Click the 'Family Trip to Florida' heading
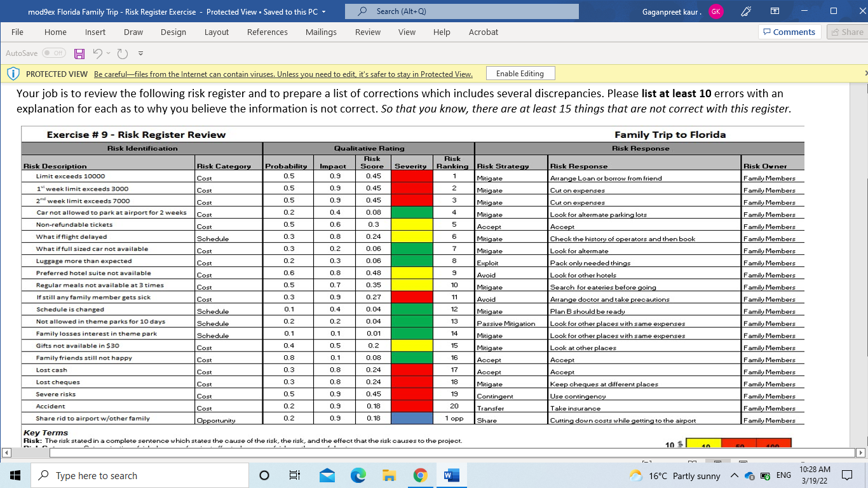868x488 pixels. pos(670,135)
